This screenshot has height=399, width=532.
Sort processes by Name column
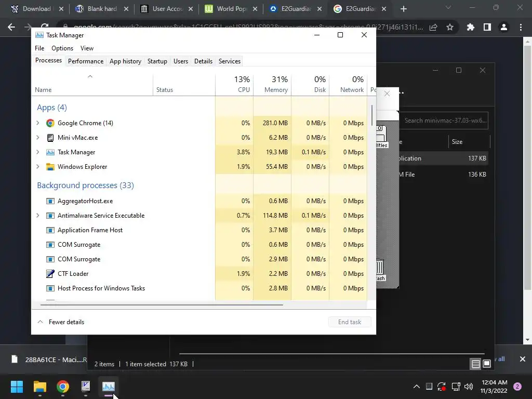click(x=92, y=85)
